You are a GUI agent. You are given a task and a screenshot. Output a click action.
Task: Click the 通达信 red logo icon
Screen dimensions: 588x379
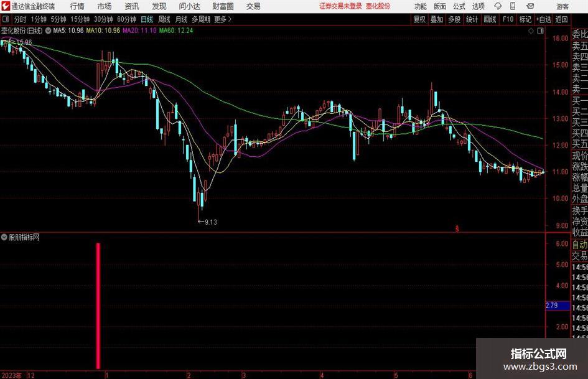coord(6,6)
